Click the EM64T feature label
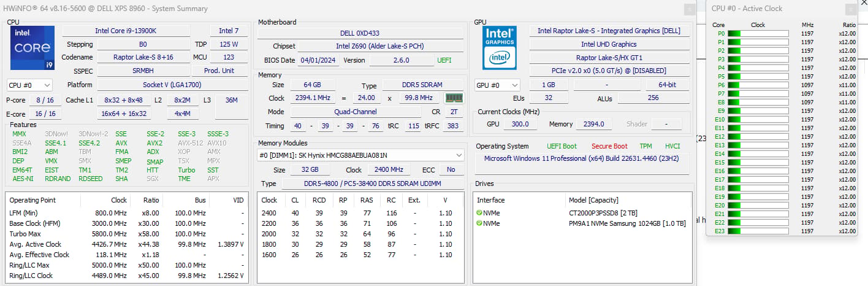 pos(22,170)
